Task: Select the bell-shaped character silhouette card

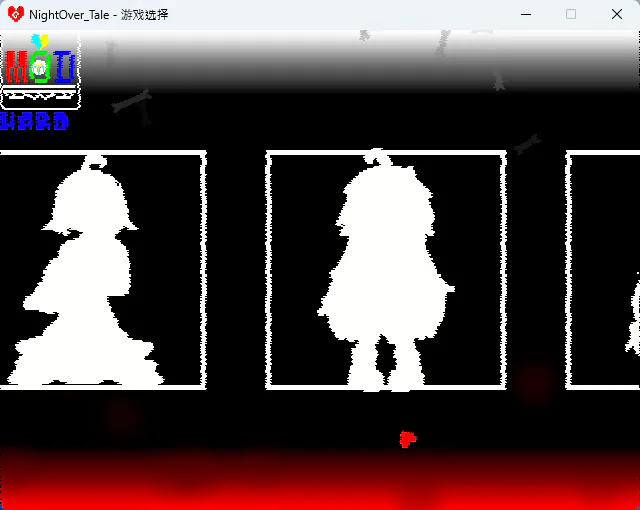Action: click(103, 270)
